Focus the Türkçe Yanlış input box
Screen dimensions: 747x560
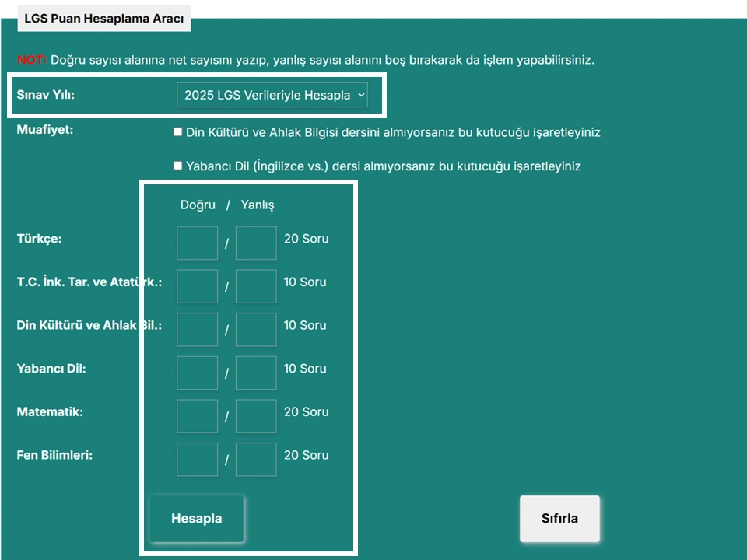click(x=256, y=243)
